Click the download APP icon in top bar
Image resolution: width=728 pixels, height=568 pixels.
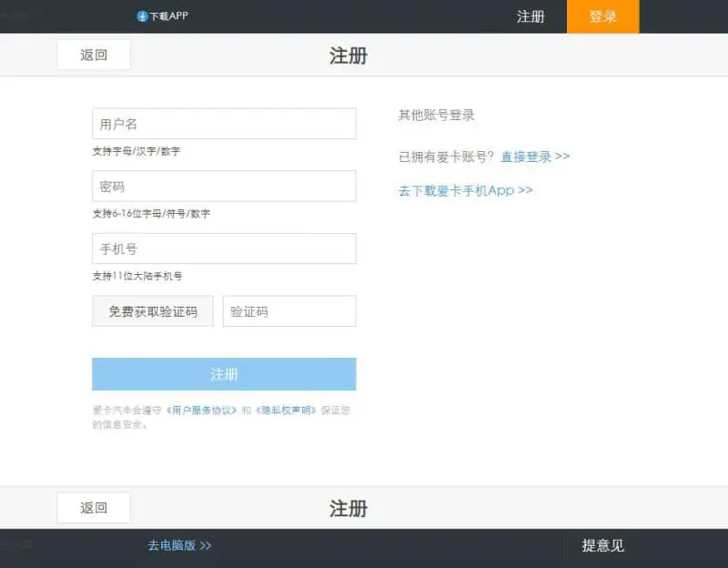click(141, 15)
